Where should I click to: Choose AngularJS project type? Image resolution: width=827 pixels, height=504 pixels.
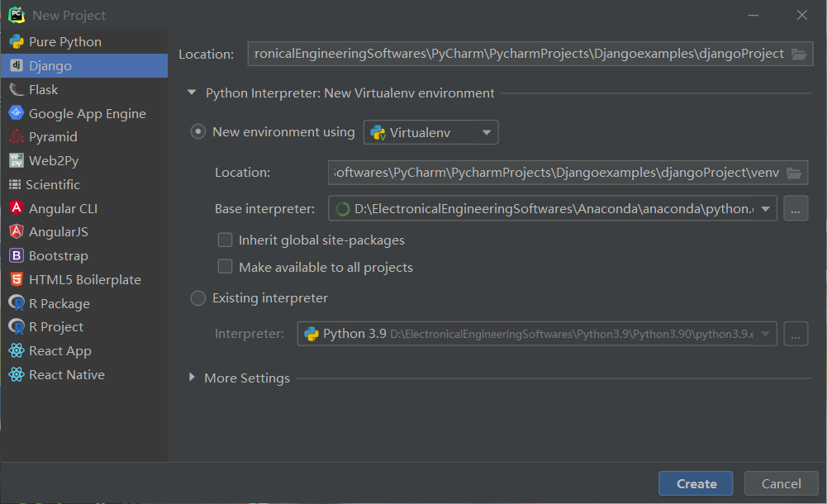click(84, 232)
